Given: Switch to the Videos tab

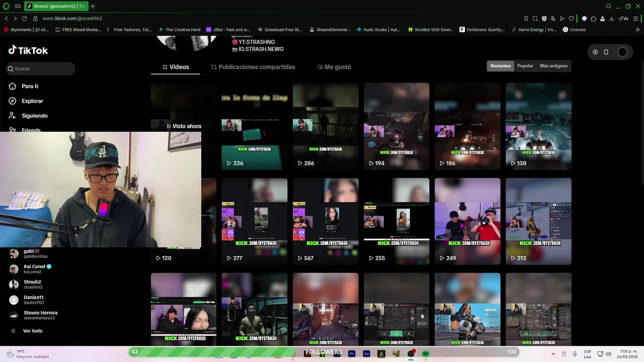Looking at the screenshot, I should point(176,67).
